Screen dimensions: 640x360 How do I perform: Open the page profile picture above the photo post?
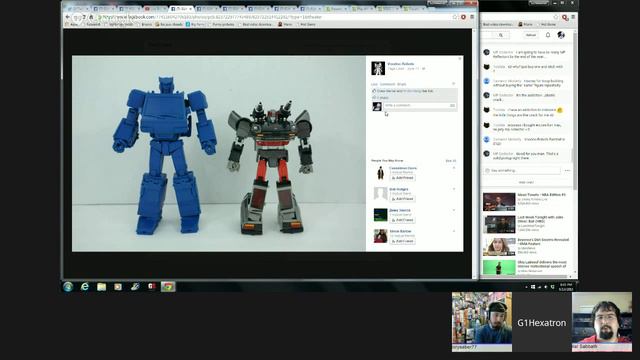pos(378,68)
